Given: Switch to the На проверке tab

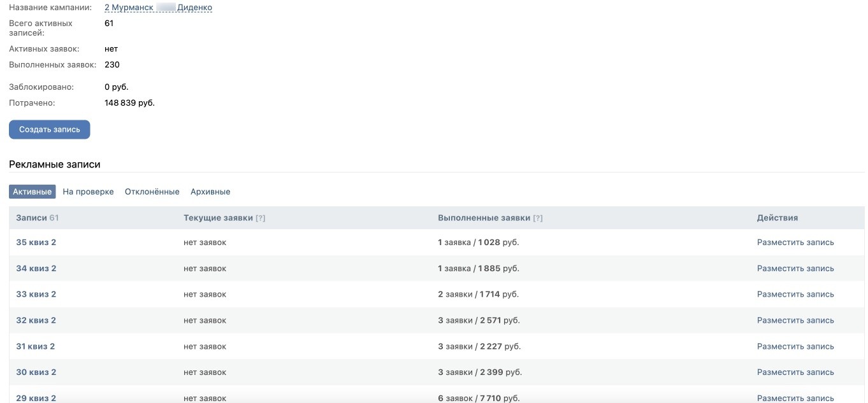Looking at the screenshot, I should click(x=89, y=192).
